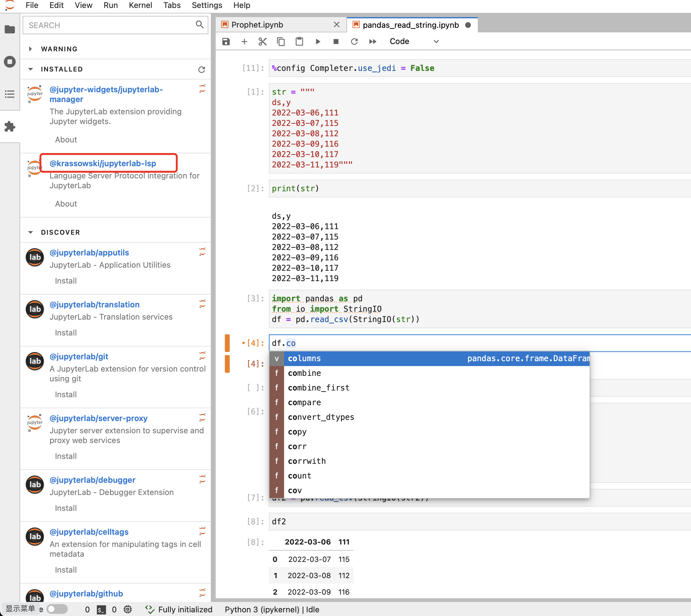This screenshot has height=616, width=691.
Task: Run the selected notebook cell
Action: [318, 41]
